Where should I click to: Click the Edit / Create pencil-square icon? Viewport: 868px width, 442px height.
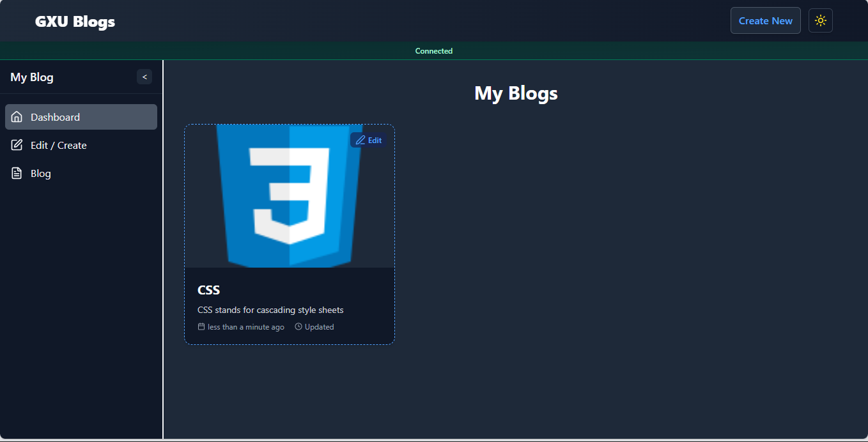(x=17, y=145)
